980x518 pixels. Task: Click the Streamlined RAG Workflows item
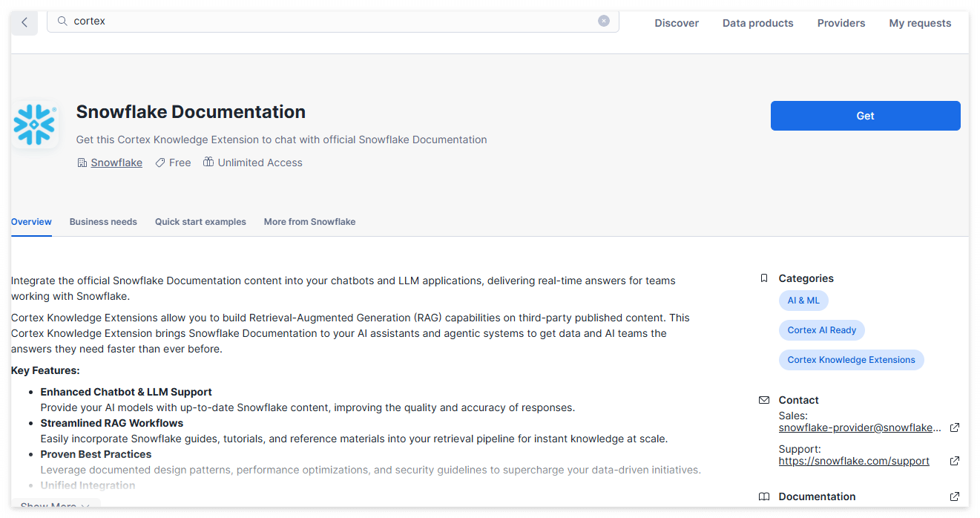112,423
